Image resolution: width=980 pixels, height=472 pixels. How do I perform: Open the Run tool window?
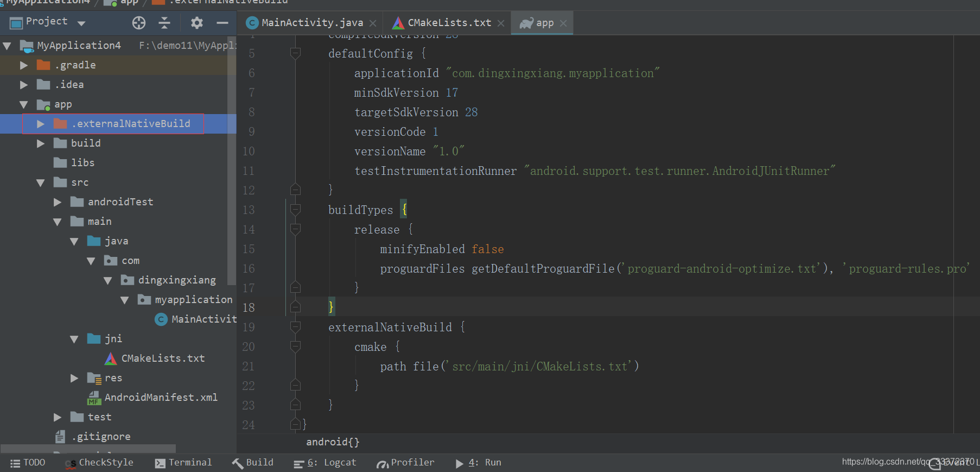pyautogui.click(x=478, y=463)
